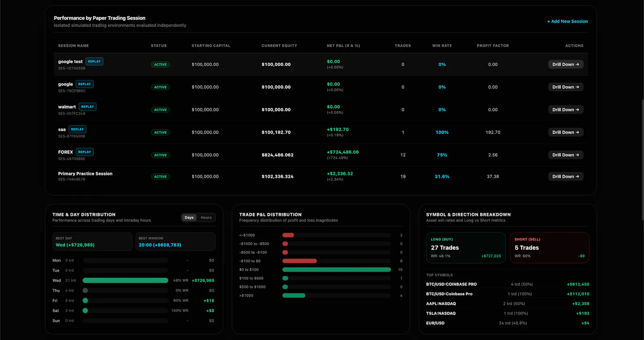644x340 pixels.
Task: Open Drill Down for SES-79CF9B5C google session
Action: point(566,87)
